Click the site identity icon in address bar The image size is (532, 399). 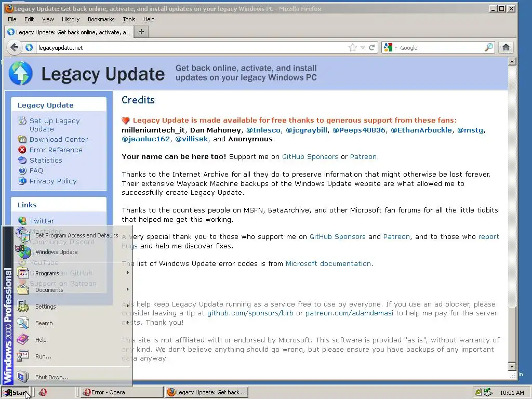tap(29, 47)
